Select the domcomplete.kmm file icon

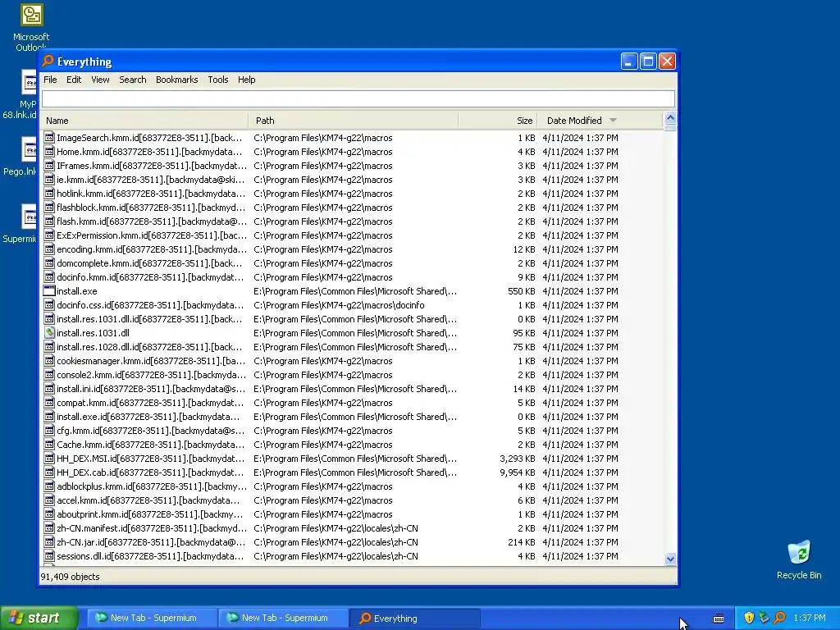pyautogui.click(x=49, y=263)
